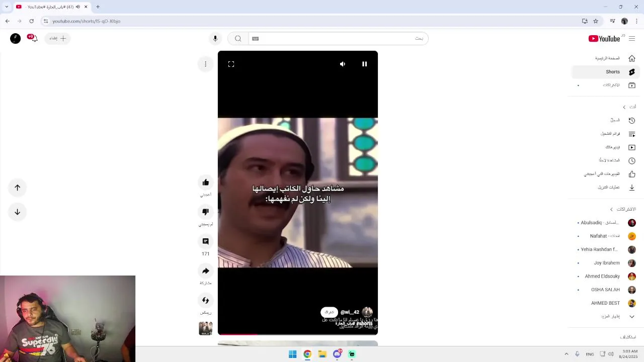
Task: Click the address bar URL youtube.com/shorts
Action: point(87,21)
